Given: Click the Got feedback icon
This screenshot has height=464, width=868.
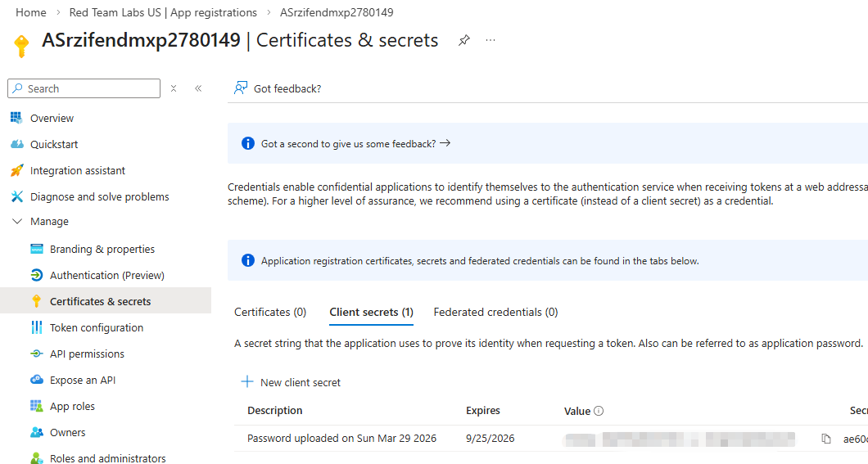Looking at the screenshot, I should (241, 88).
